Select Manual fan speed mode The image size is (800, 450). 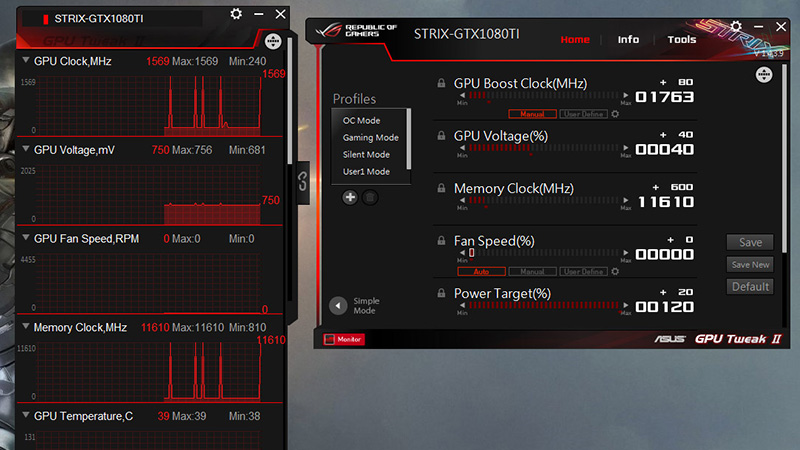pyautogui.click(x=532, y=271)
